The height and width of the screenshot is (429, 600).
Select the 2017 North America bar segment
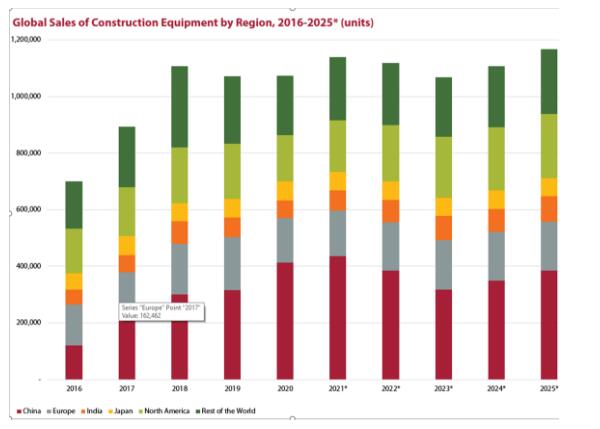point(127,212)
